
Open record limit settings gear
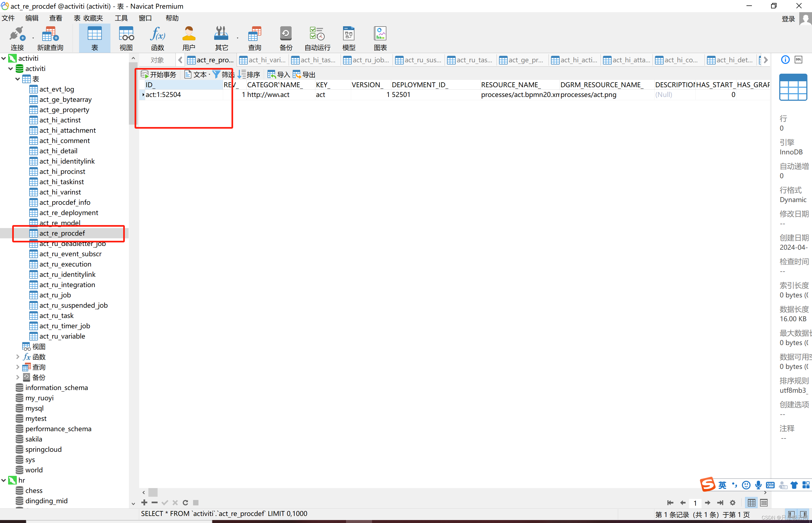tap(733, 503)
